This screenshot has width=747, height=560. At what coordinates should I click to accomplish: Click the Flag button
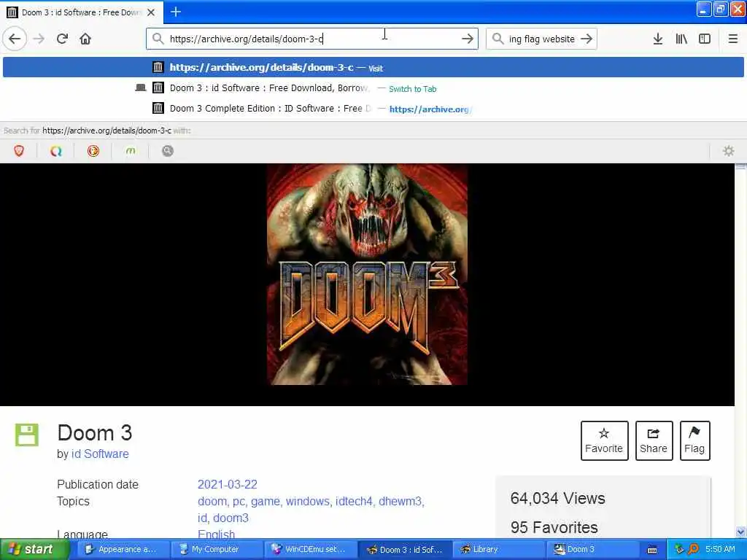(694, 440)
